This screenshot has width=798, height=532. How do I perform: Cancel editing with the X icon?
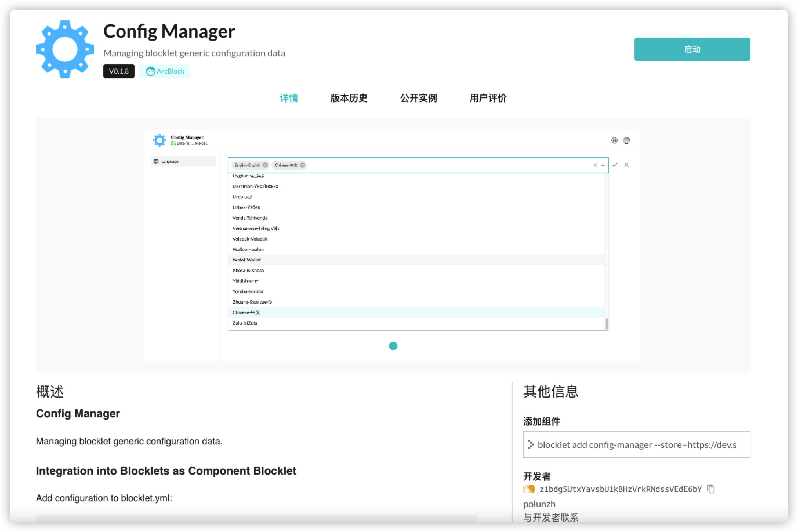tap(626, 165)
